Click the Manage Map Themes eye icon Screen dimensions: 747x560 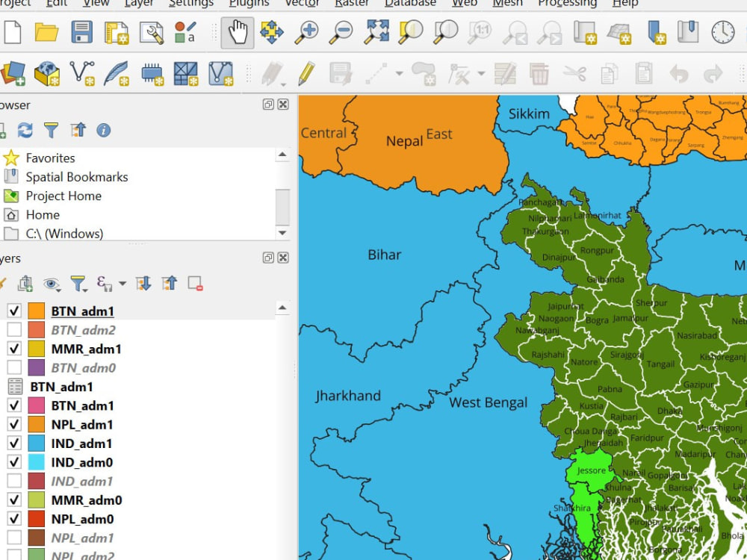tap(52, 284)
